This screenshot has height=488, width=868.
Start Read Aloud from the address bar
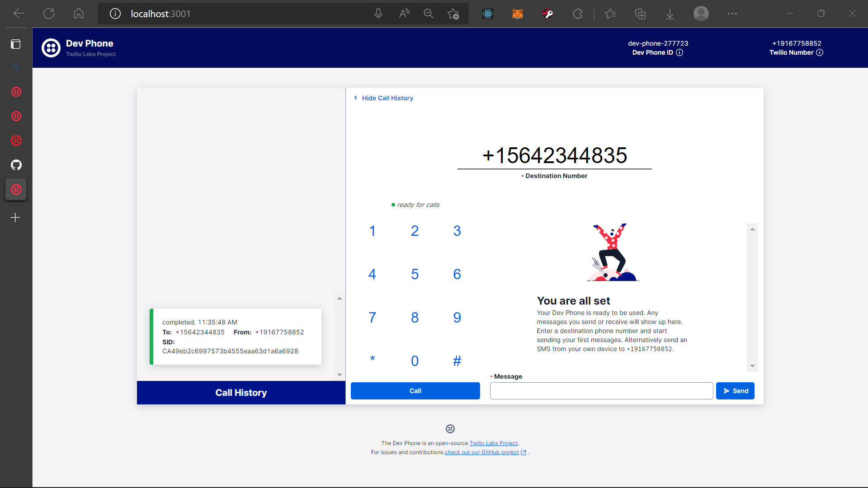[404, 14]
